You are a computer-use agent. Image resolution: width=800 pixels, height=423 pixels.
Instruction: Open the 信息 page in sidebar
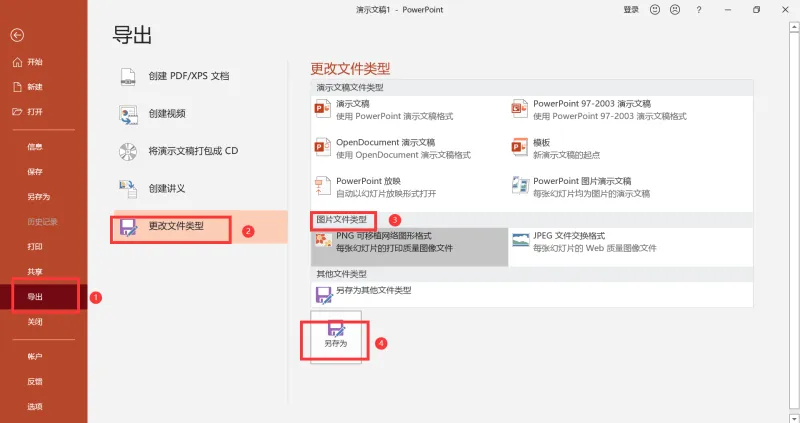pos(35,147)
